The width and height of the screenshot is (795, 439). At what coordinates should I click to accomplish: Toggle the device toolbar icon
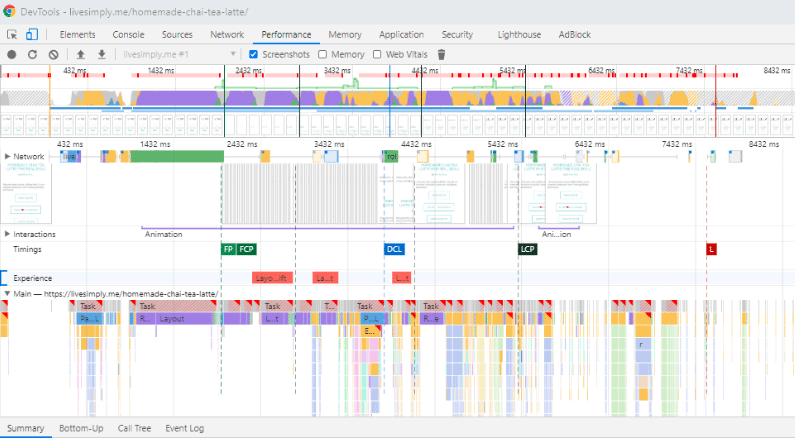[31, 34]
